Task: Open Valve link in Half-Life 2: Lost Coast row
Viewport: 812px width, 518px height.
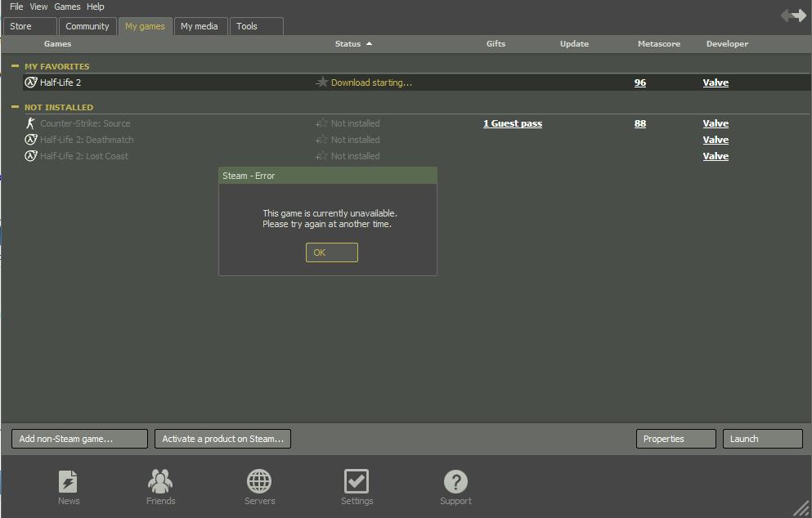Action: tap(716, 156)
